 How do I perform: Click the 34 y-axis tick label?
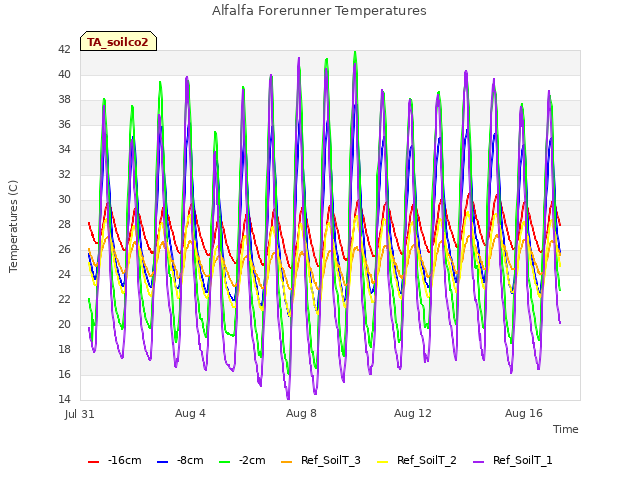64,150
